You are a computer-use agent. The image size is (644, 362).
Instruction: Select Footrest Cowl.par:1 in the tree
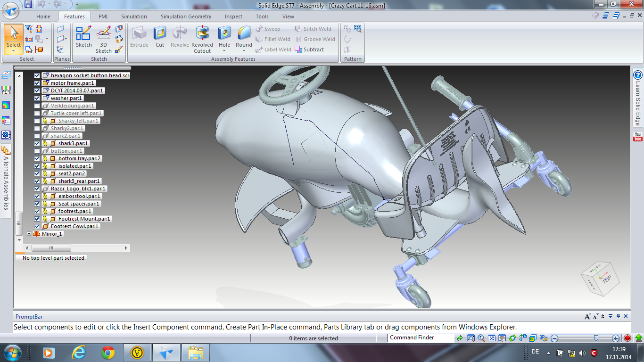(74, 226)
